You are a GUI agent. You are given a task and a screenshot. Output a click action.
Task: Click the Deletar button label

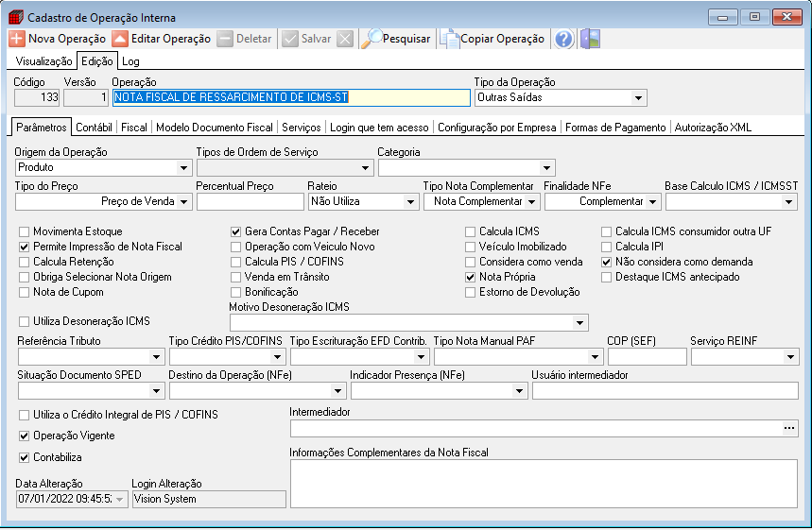click(x=253, y=39)
